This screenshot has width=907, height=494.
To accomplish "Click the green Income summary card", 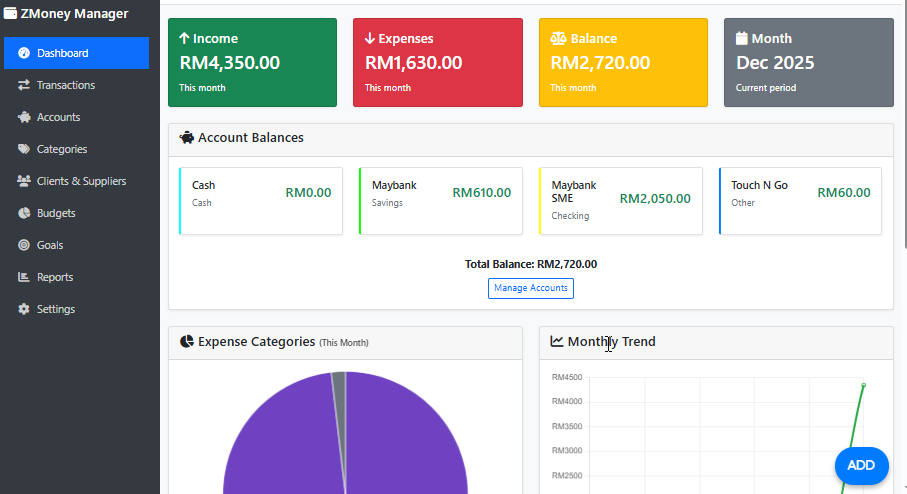I will click(x=252, y=62).
